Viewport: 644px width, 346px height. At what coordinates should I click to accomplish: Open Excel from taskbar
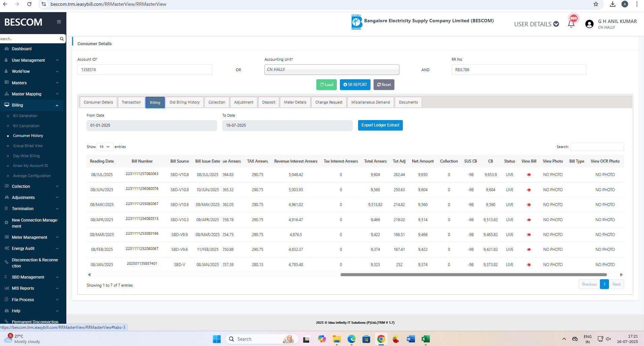pyautogui.click(x=425, y=339)
